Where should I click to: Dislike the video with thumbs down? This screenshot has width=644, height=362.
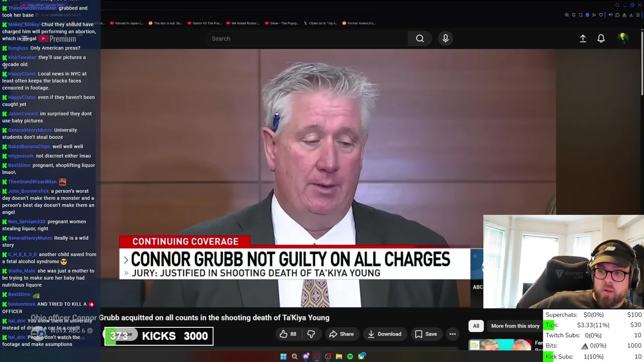click(311, 334)
